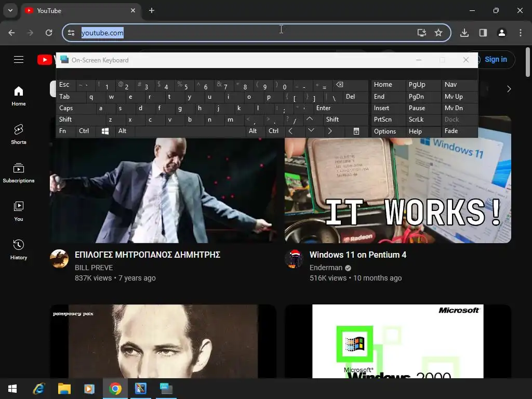Click Options key on On-Screen Keyboard
The image size is (532, 399).
pyautogui.click(x=388, y=131)
